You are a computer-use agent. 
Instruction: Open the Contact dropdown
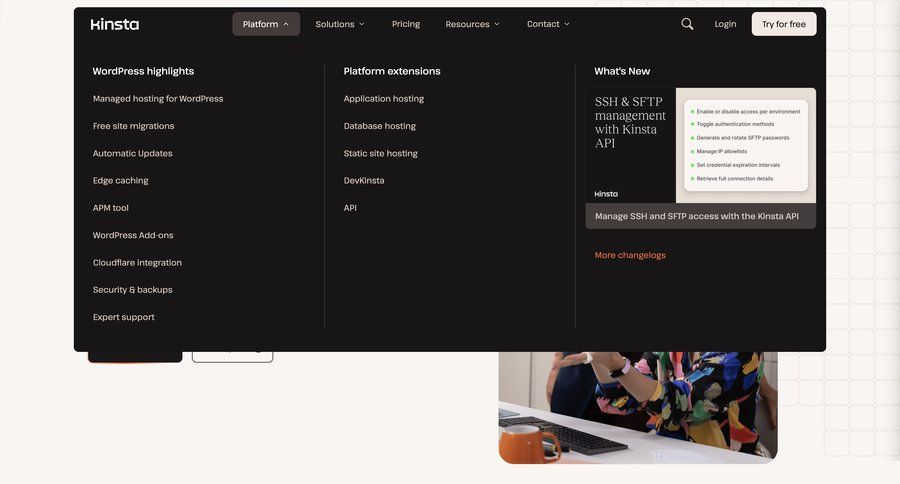click(x=548, y=24)
